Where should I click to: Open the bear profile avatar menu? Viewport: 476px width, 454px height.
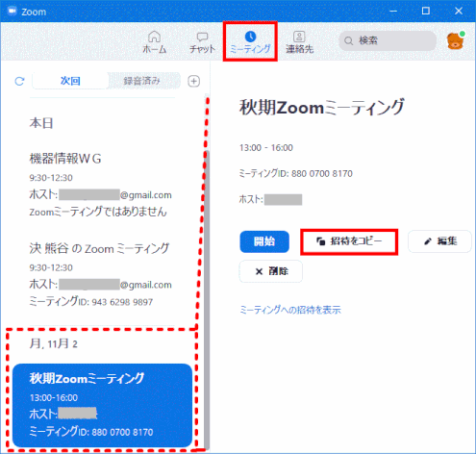pyautogui.click(x=456, y=40)
